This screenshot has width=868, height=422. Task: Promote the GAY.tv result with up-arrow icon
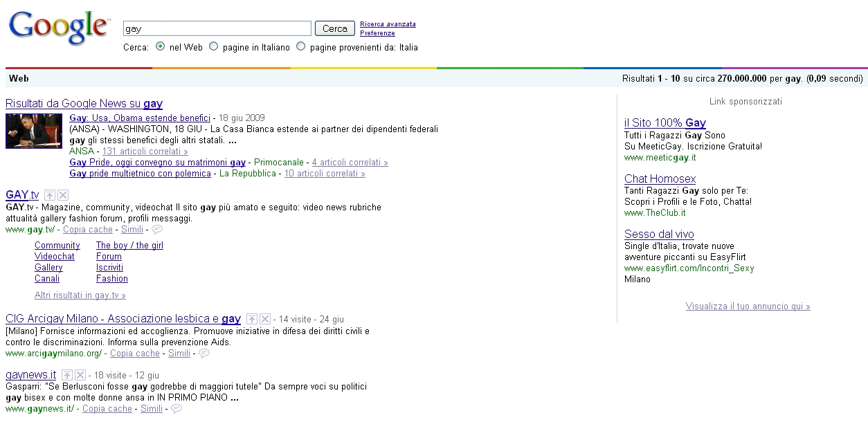pyautogui.click(x=51, y=195)
